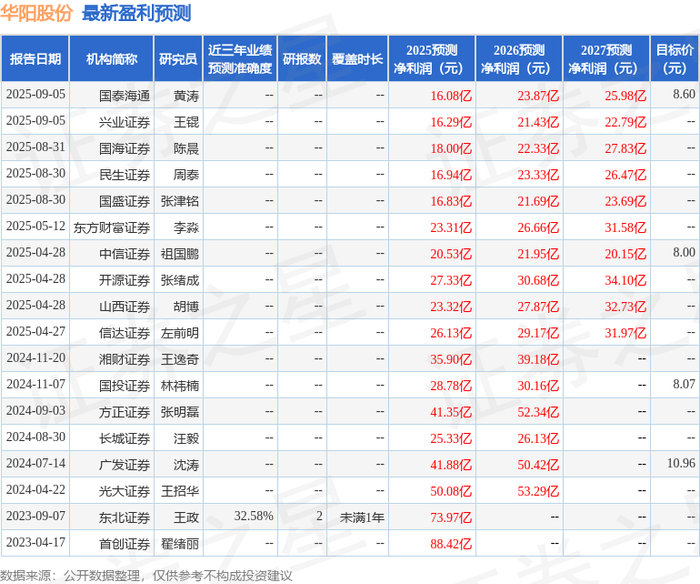Image resolution: width=700 pixels, height=584 pixels.
Task: Click the 数据来源 footer note
Action: click(x=146, y=576)
